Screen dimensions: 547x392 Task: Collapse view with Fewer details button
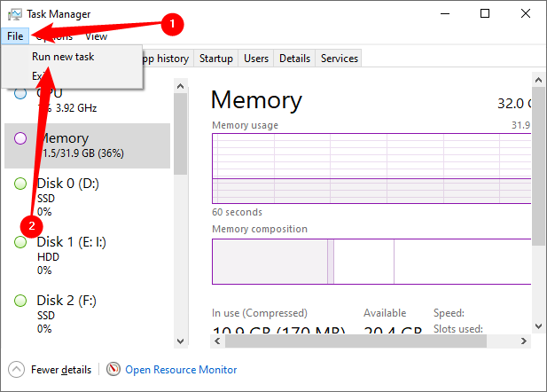[60, 369]
